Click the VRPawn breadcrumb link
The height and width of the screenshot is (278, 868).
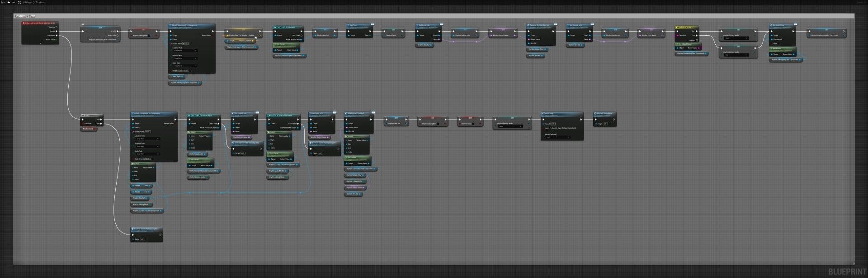(x=28, y=2)
